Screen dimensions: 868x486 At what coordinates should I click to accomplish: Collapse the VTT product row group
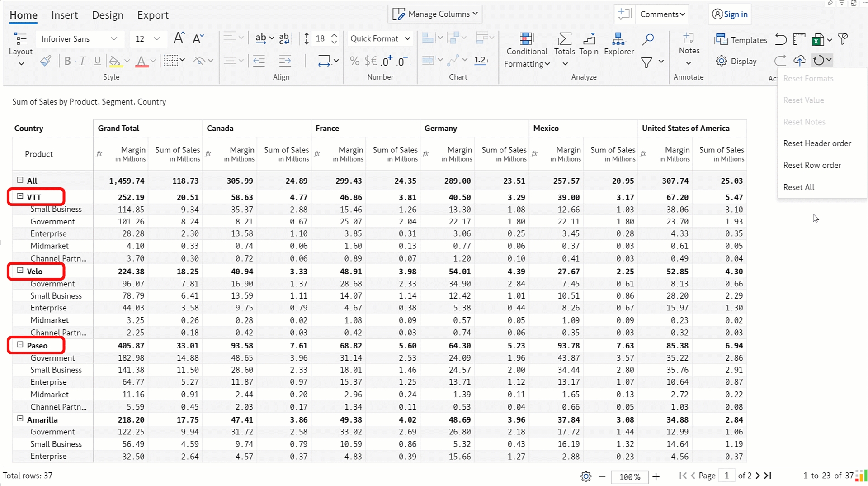tap(20, 196)
